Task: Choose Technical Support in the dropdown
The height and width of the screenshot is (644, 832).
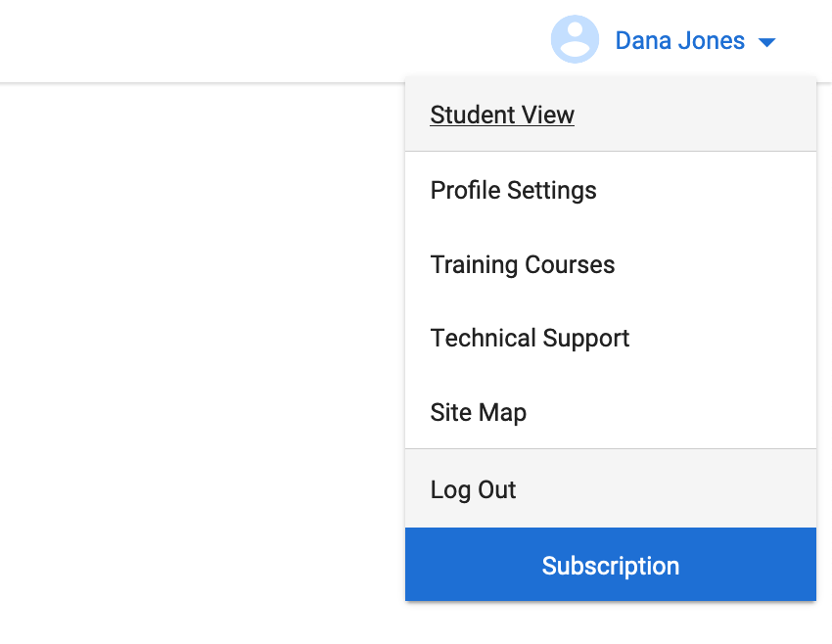Action: pos(611,338)
